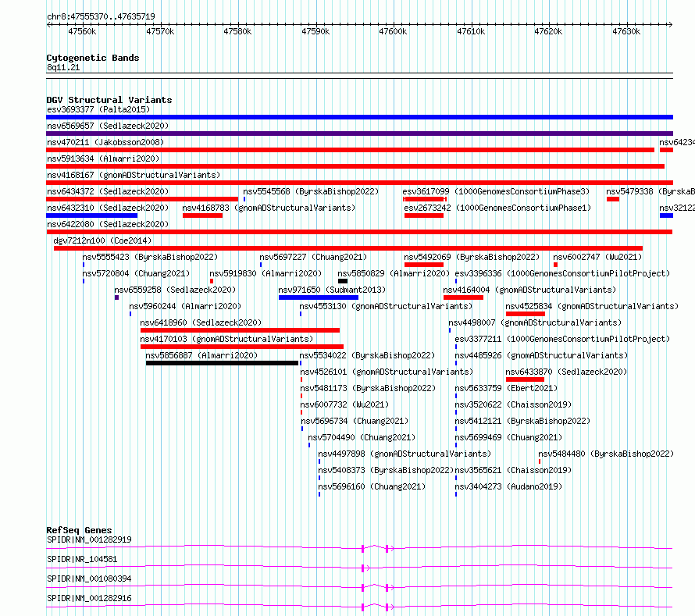This screenshot has width=695, height=616.
Task: Select nsv5960244 (Almarri2020) label
Action: [185, 306]
